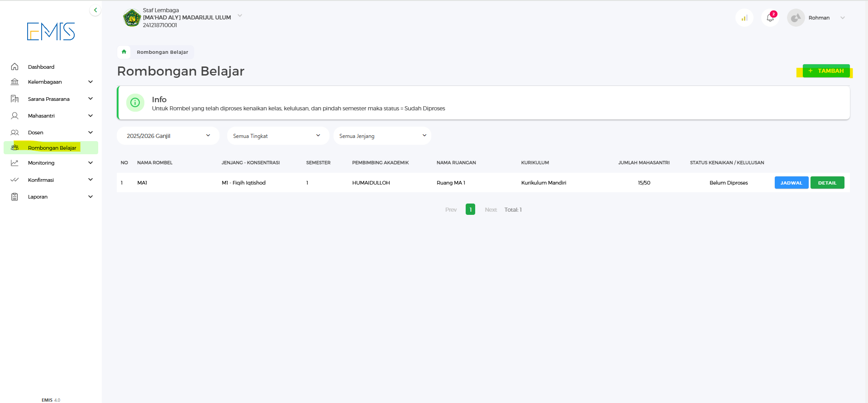Open the Dashboard menu item
868x403 pixels.
point(41,67)
